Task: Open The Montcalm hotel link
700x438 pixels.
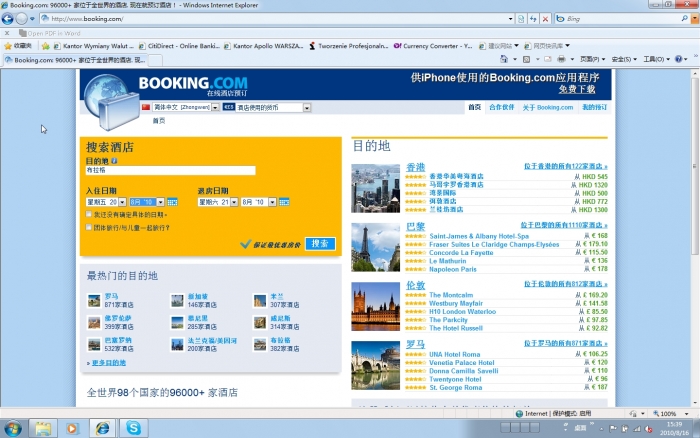Action: 451,295
